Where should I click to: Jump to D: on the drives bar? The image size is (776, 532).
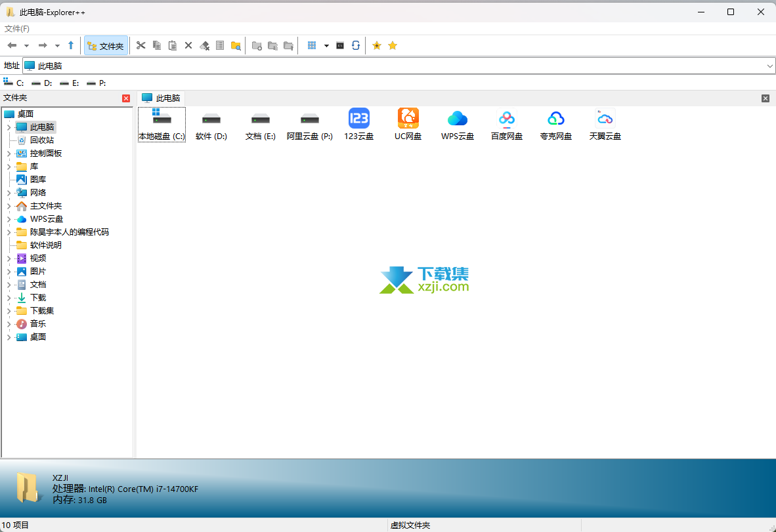coord(41,83)
